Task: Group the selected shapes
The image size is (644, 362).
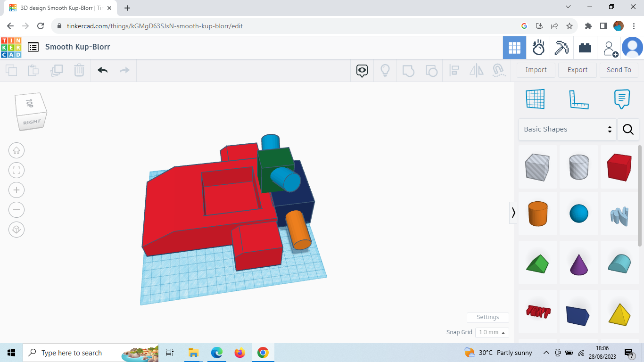Action: pos(408,70)
